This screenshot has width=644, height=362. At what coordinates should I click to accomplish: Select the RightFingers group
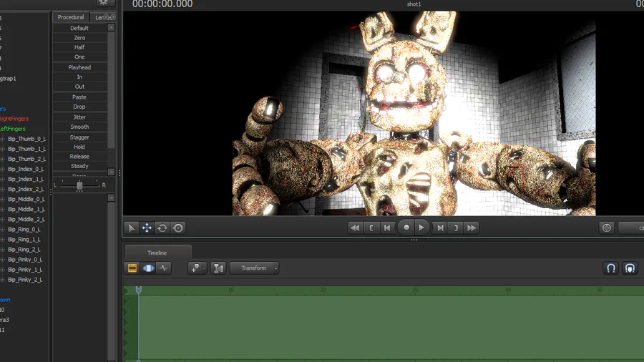click(14, 119)
